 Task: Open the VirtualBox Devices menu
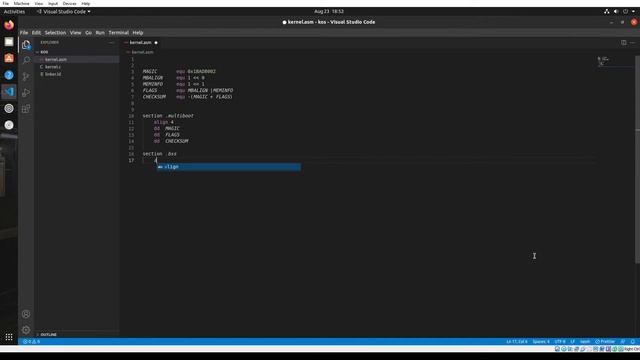(x=69, y=3)
